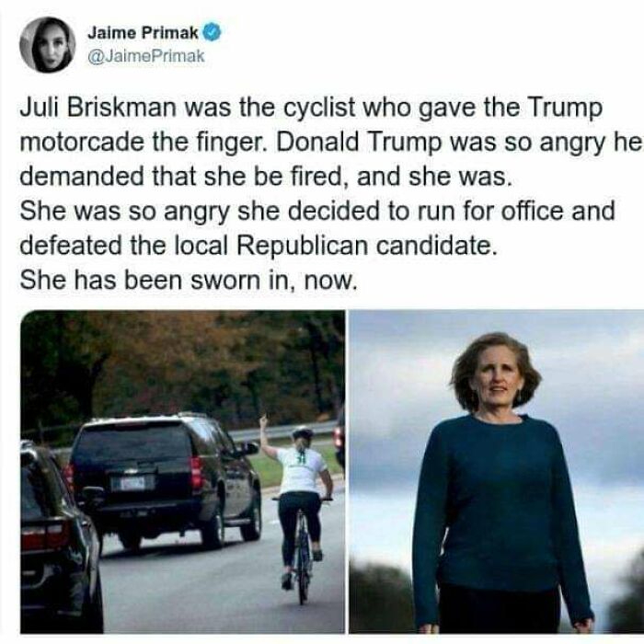Click the blue verified checkmark badge
Screen dimensions: 644x644
(x=212, y=32)
